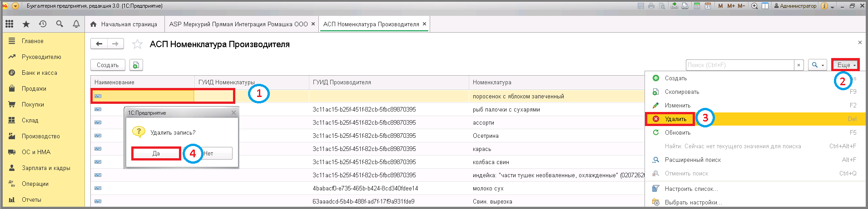Close the АСП Номенклатура Производителя form
868x209 pixels.
tap(860, 43)
